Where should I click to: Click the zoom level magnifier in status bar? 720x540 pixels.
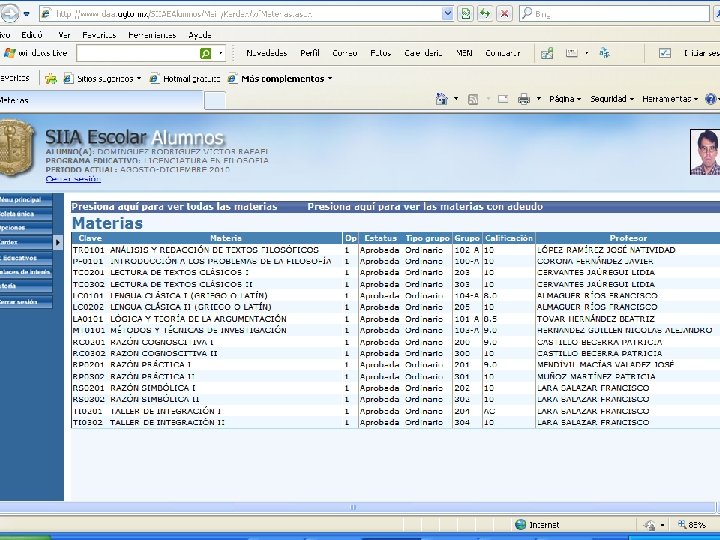click(x=682, y=524)
